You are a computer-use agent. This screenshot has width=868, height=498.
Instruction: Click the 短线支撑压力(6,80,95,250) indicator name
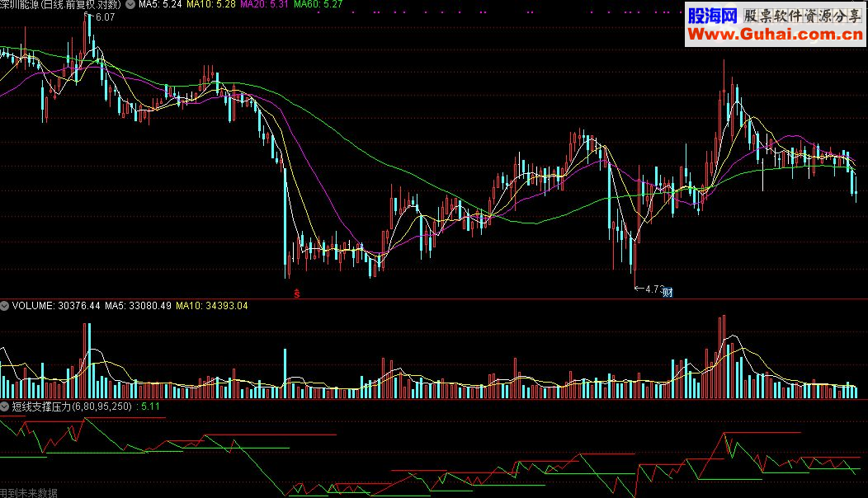click(72, 406)
